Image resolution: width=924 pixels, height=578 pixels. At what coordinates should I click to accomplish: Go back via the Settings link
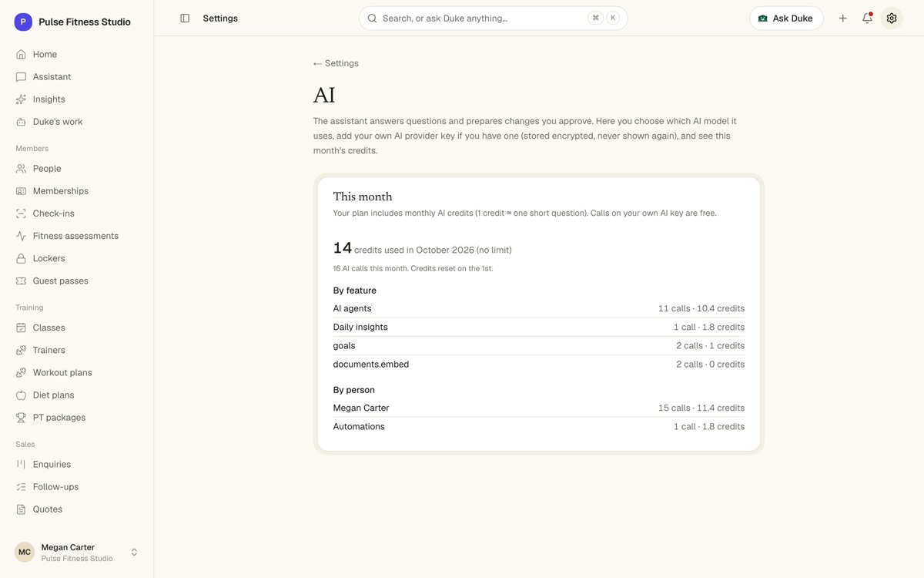tap(336, 63)
